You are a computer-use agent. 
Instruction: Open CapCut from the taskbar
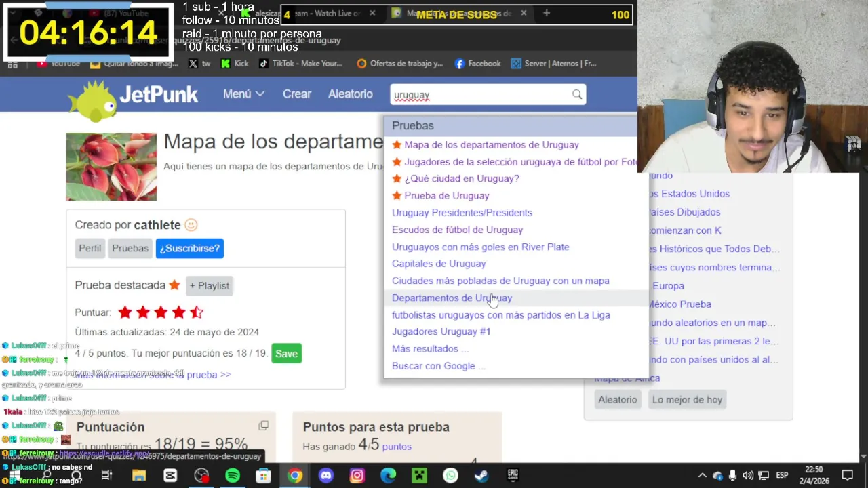tap(170, 476)
